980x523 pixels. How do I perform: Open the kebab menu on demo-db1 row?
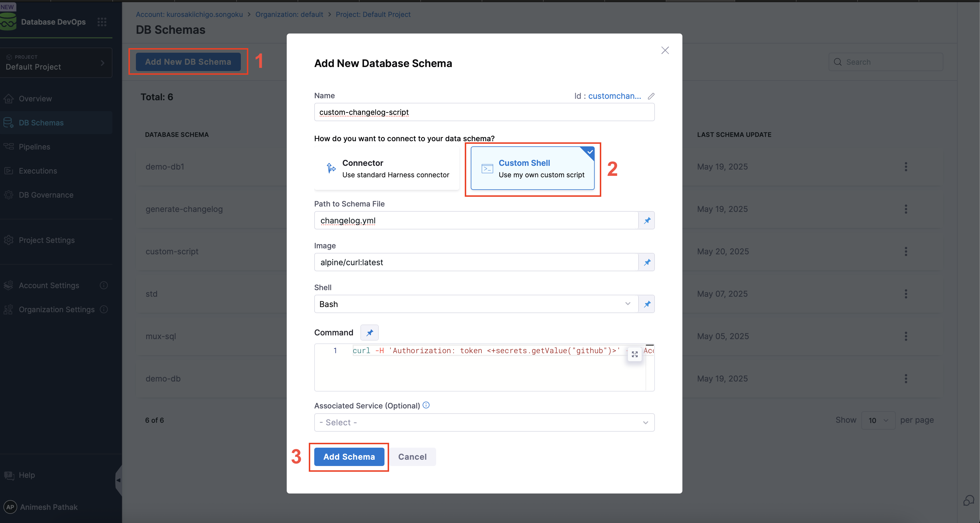point(906,167)
